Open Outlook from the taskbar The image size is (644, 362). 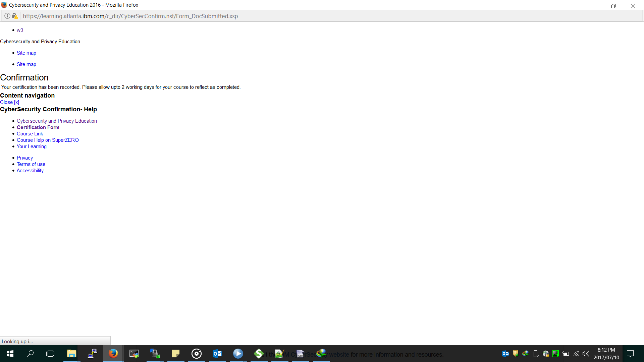click(x=217, y=354)
